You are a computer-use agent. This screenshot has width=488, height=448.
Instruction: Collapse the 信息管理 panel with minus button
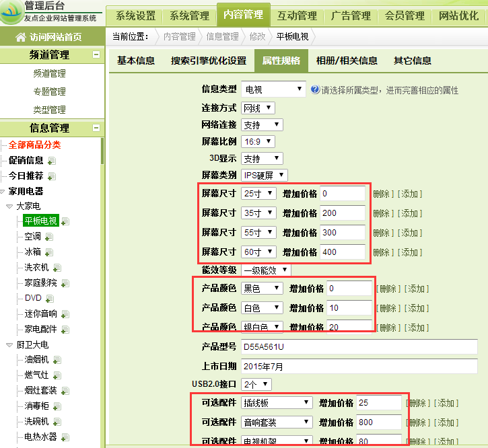click(96, 128)
